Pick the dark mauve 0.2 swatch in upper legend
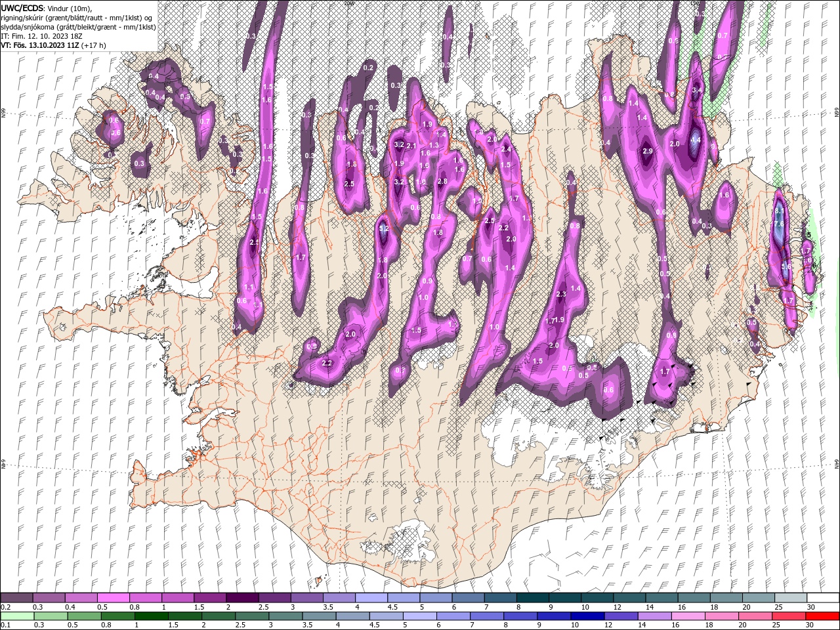Screen dimensions: 840x630 17,597
